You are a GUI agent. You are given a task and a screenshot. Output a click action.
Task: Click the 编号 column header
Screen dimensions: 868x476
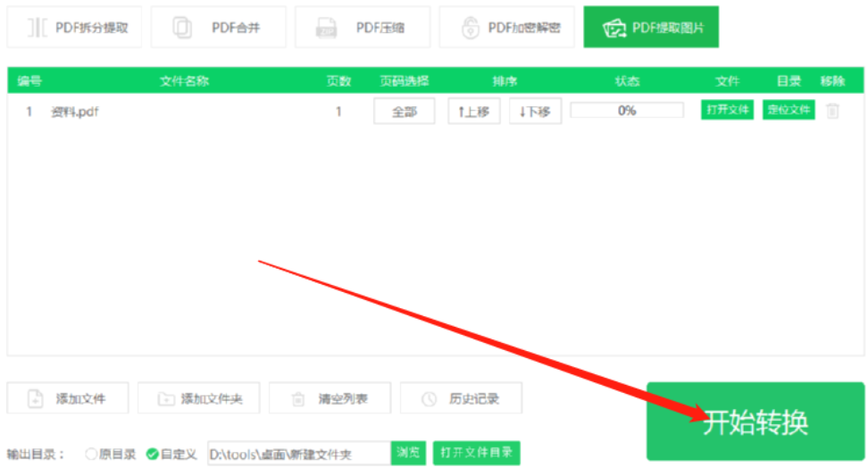pos(29,81)
